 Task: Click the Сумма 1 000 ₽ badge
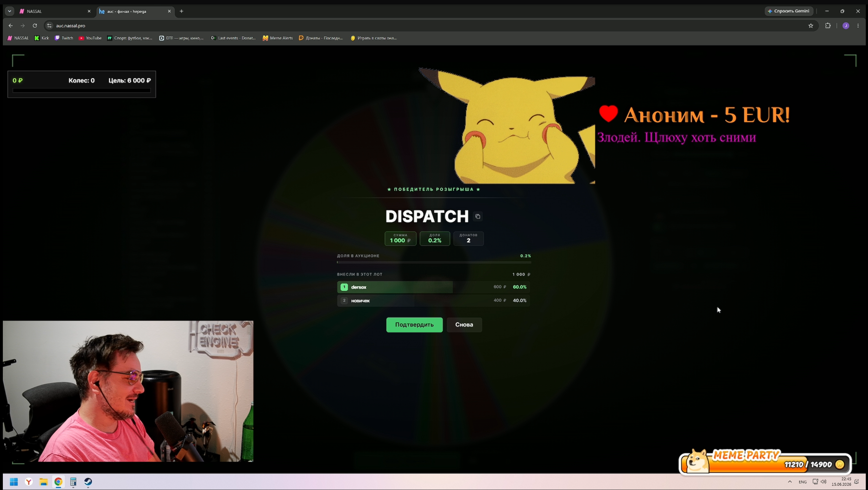[400, 238]
